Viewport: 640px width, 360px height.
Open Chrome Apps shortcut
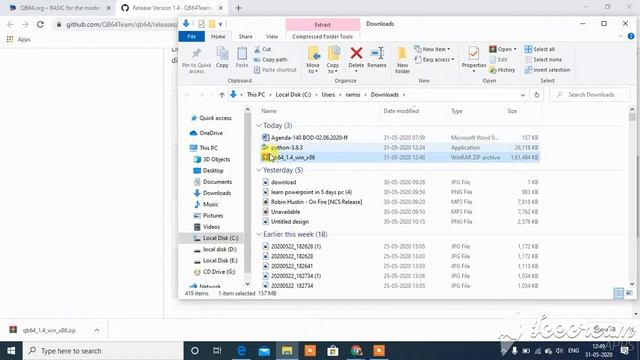tap(19, 39)
